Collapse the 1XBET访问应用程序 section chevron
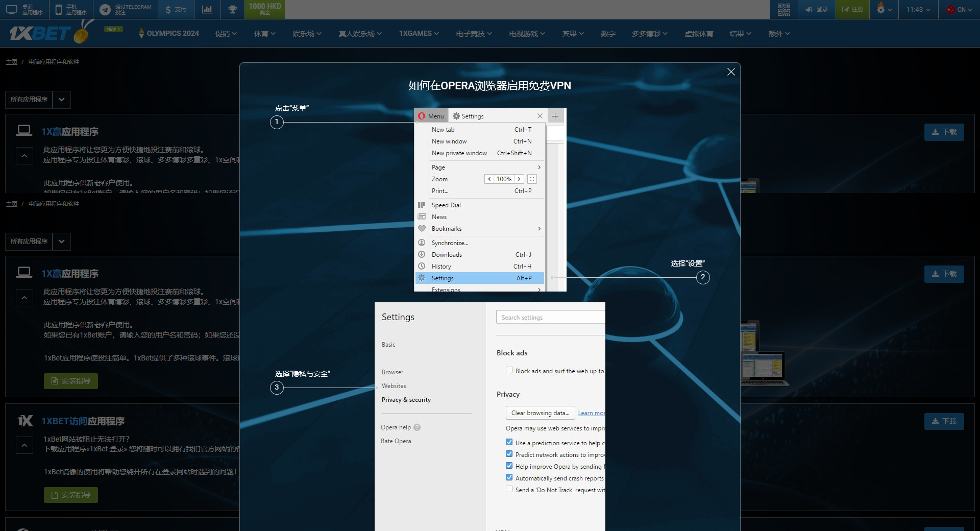980x531 pixels. coord(24,445)
